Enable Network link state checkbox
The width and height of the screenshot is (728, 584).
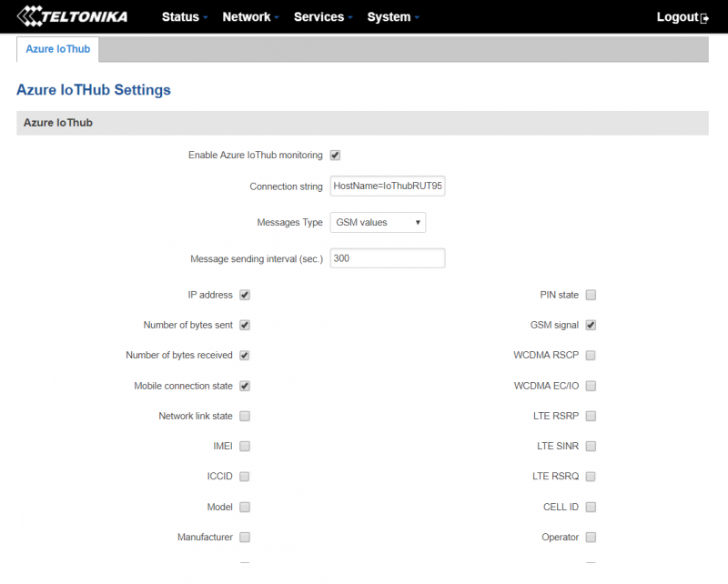point(245,416)
